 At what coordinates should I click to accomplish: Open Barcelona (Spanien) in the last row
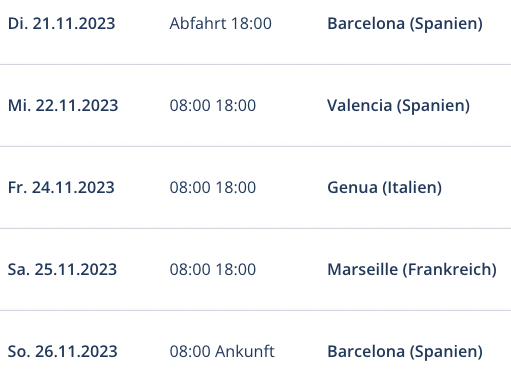tap(405, 352)
